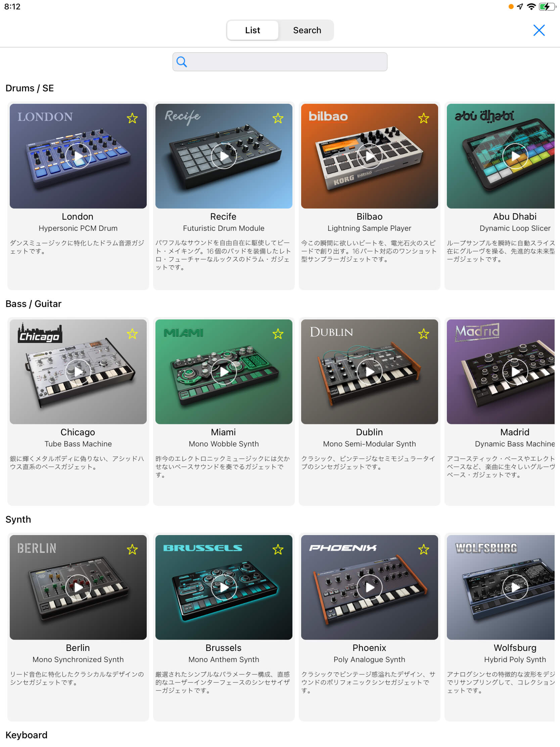
Task: Play the London gadget preview
Action: (x=78, y=156)
